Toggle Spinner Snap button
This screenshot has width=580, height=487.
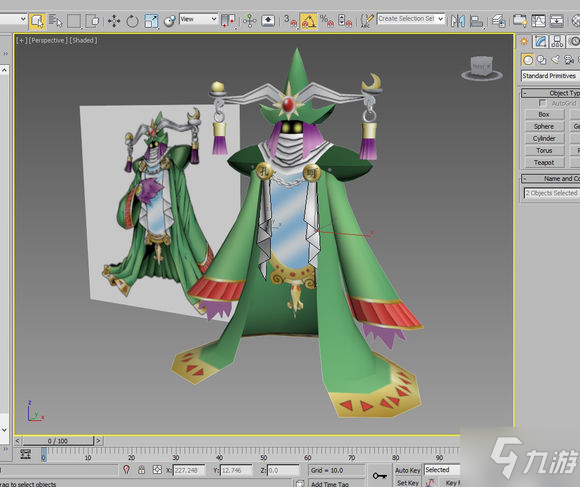tap(345, 21)
